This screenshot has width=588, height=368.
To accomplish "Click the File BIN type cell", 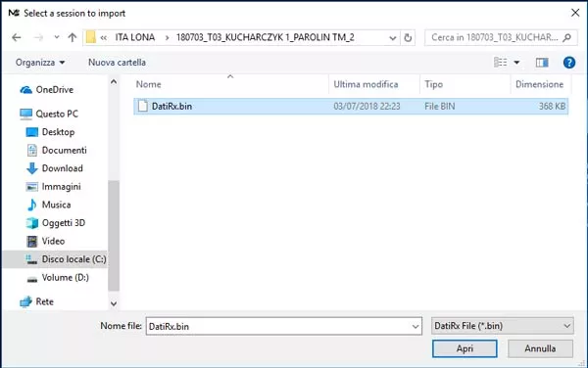I will click(439, 107).
